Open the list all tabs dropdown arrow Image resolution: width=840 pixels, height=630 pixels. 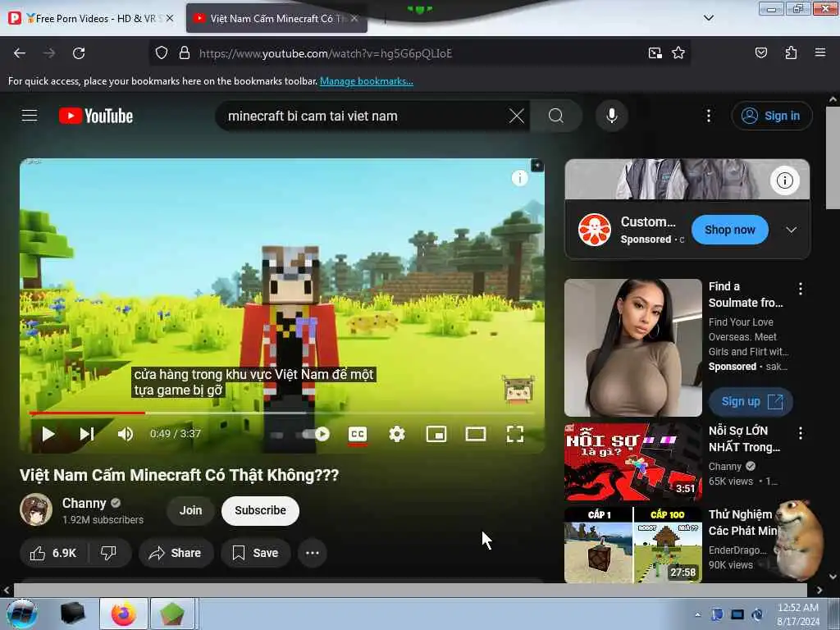[x=708, y=18]
